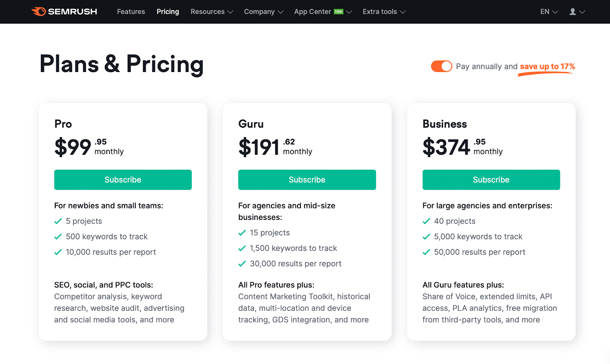Click checkmark next to '50,000 results per report'
610x364 pixels.
(426, 252)
